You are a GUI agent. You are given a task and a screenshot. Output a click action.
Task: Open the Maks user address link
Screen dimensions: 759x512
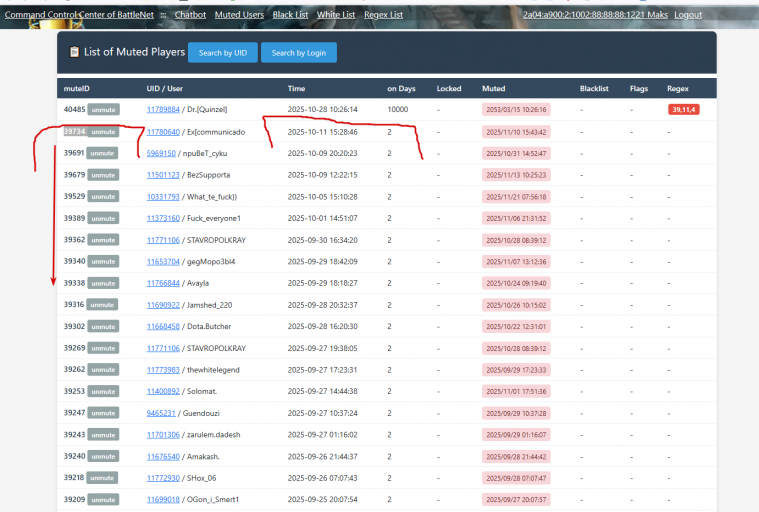595,15
